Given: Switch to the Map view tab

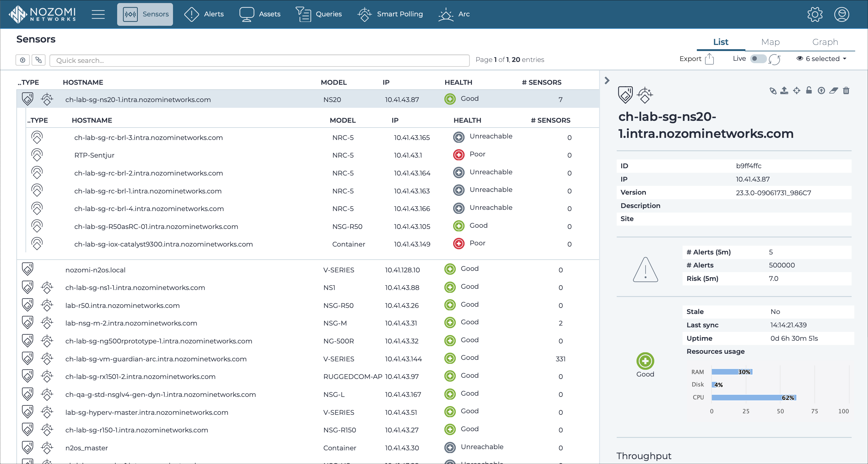Looking at the screenshot, I should 770,41.
